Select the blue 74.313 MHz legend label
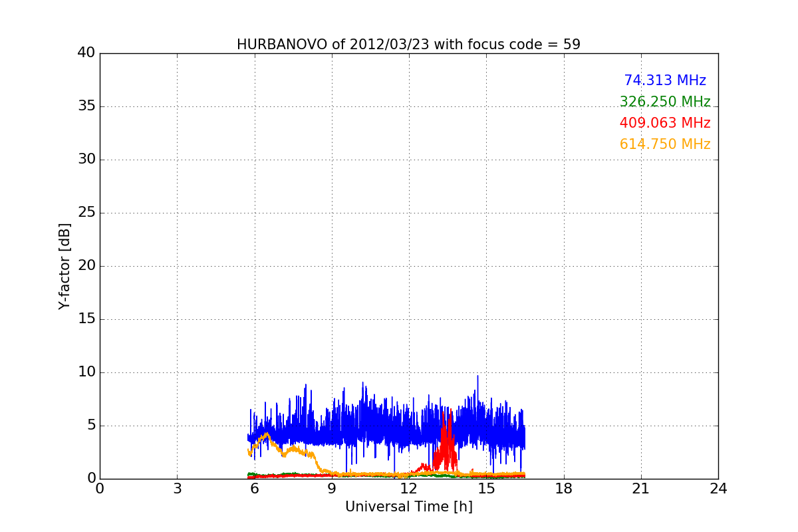Viewport: 798px width, 532px height. coord(665,80)
